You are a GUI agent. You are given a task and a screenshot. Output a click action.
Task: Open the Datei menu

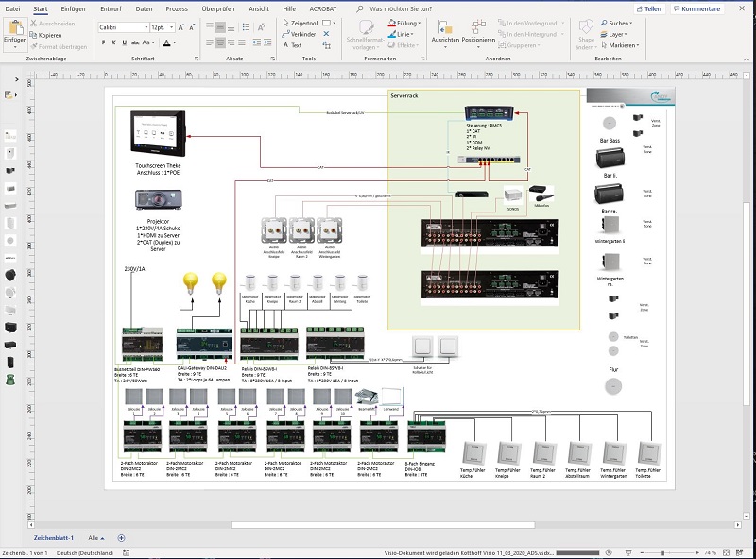[x=12, y=8]
